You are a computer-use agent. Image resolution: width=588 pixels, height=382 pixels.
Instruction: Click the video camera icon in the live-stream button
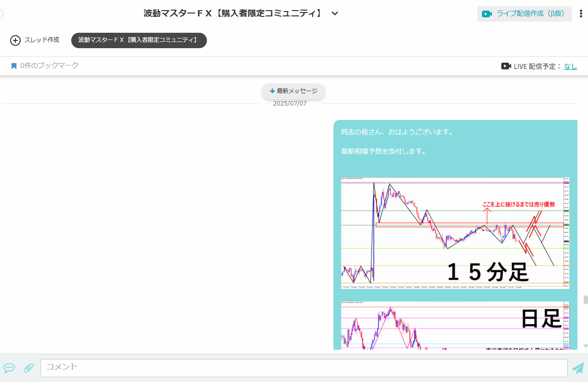click(x=487, y=14)
